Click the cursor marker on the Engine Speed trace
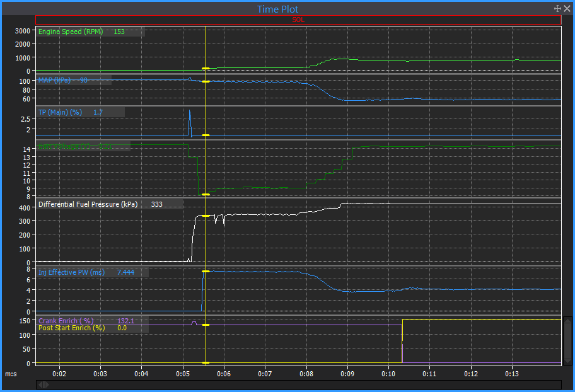This screenshot has height=392, width=575. [x=206, y=69]
